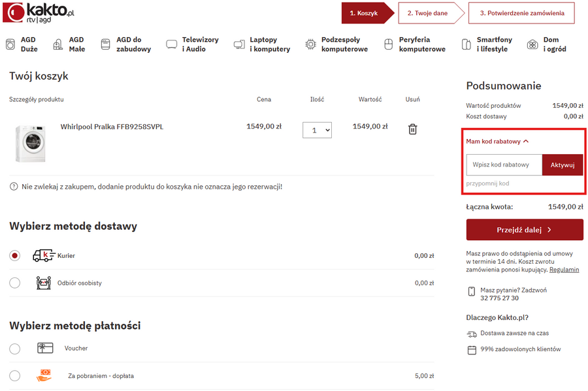Choose Odbiór osobisty delivery option
Viewport: 588px width, 391px height.
coord(15,283)
